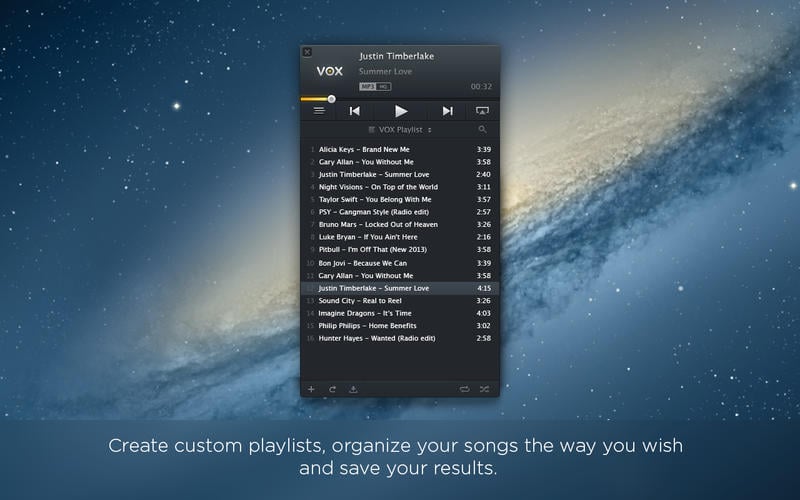Click the 00:32 elapsed time display
The height and width of the screenshot is (500, 800).
(x=481, y=87)
